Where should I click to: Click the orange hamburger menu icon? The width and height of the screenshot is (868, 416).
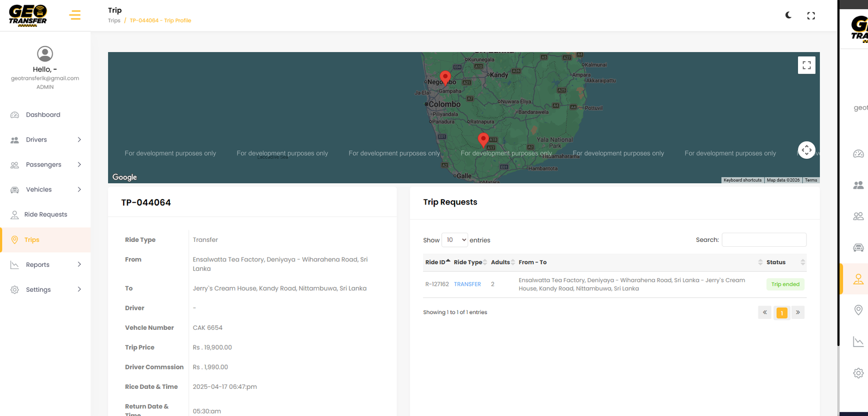[75, 15]
